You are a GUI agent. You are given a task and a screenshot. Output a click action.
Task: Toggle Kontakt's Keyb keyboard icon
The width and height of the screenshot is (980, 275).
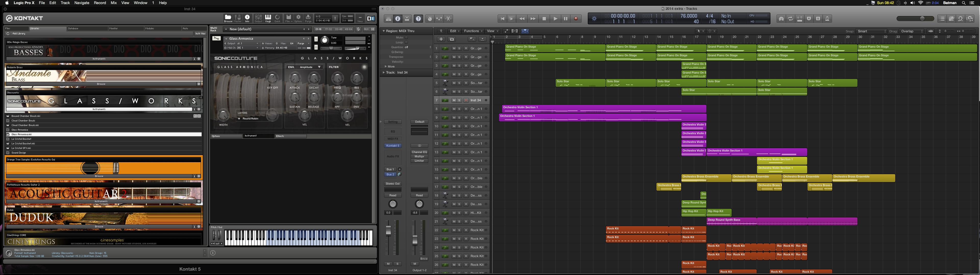pos(268,18)
